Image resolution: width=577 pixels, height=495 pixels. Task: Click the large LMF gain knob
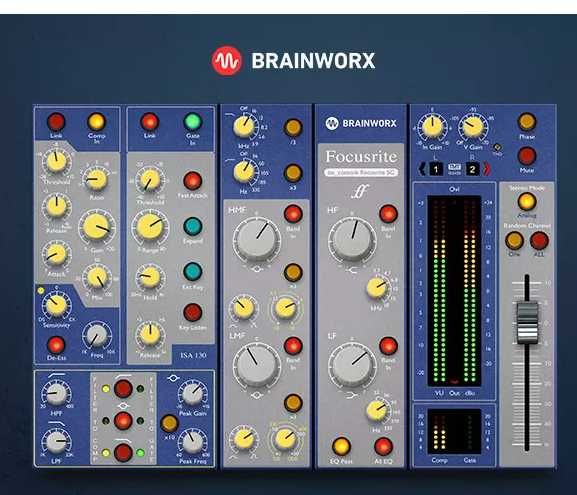click(256, 365)
